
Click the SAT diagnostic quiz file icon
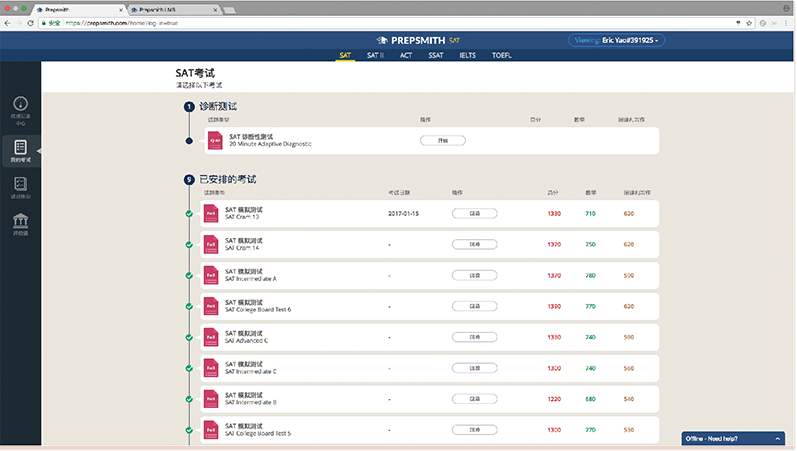(215, 140)
